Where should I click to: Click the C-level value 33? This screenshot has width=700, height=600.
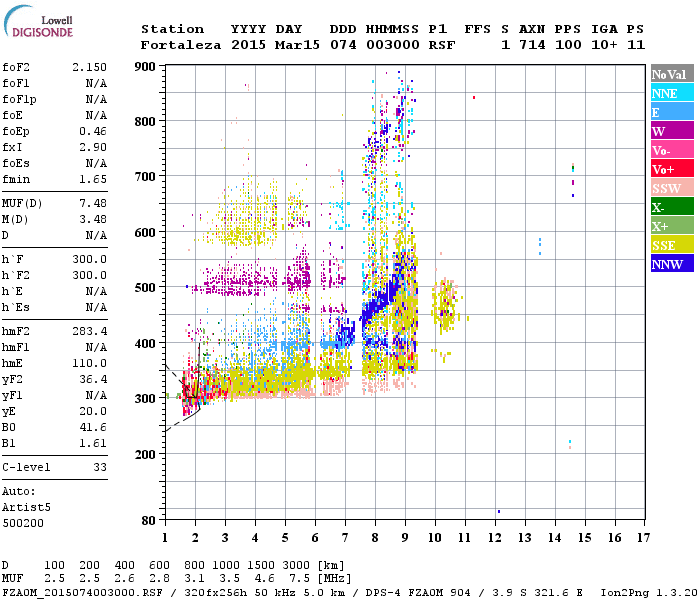pyautogui.click(x=100, y=467)
